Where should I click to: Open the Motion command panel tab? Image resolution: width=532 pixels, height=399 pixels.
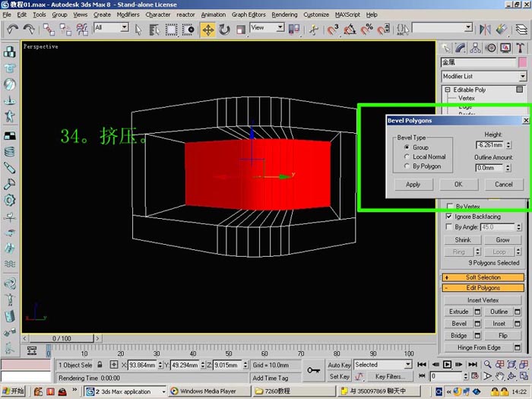[x=491, y=48]
